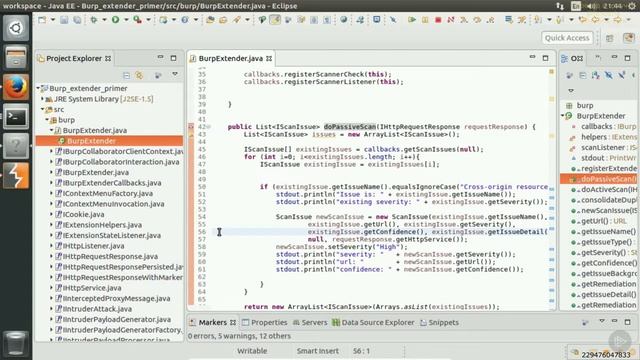Screen dimensions: 640x360
Task: Open the New file dropdown arrow
Action: tap(53, 20)
